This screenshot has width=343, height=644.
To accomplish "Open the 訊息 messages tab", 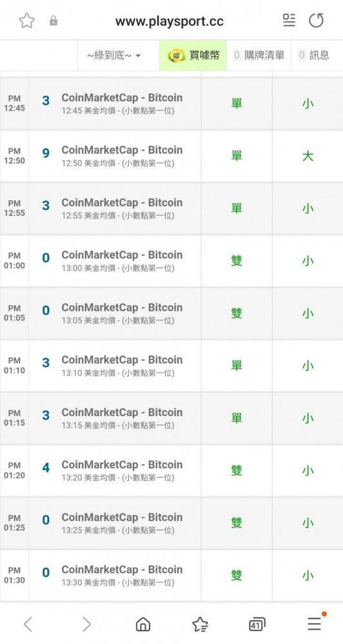I will [314, 55].
